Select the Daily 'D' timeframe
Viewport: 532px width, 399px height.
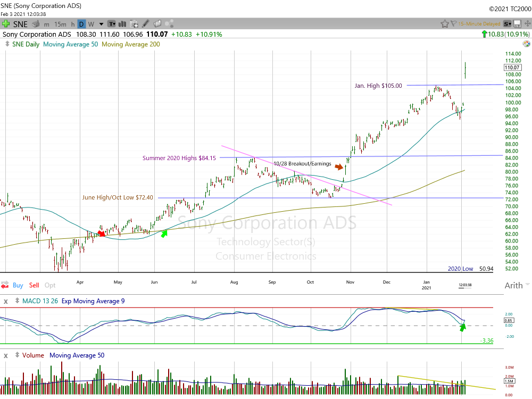click(81, 24)
